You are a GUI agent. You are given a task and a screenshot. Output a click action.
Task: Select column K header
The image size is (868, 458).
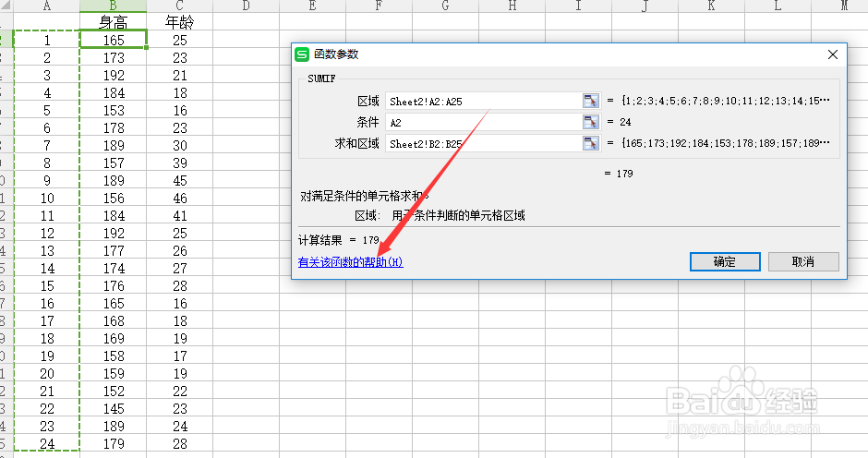(x=711, y=6)
